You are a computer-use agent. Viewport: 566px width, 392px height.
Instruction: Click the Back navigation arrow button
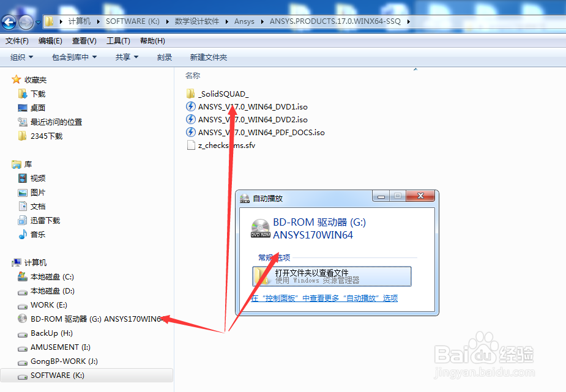pos(9,23)
